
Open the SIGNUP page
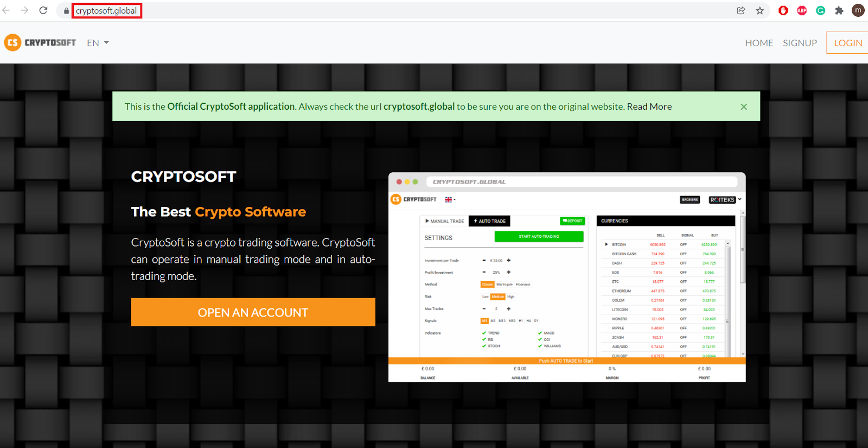coord(800,43)
